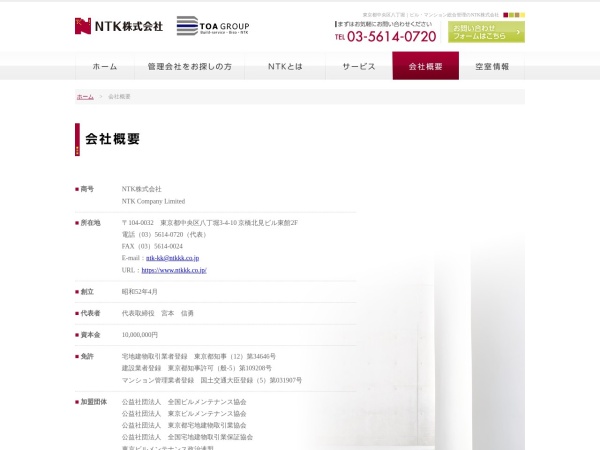The height and width of the screenshot is (450, 600).
Task: Open the https://www.ntkkk.co.jp/ URL link
Action: click(174, 270)
